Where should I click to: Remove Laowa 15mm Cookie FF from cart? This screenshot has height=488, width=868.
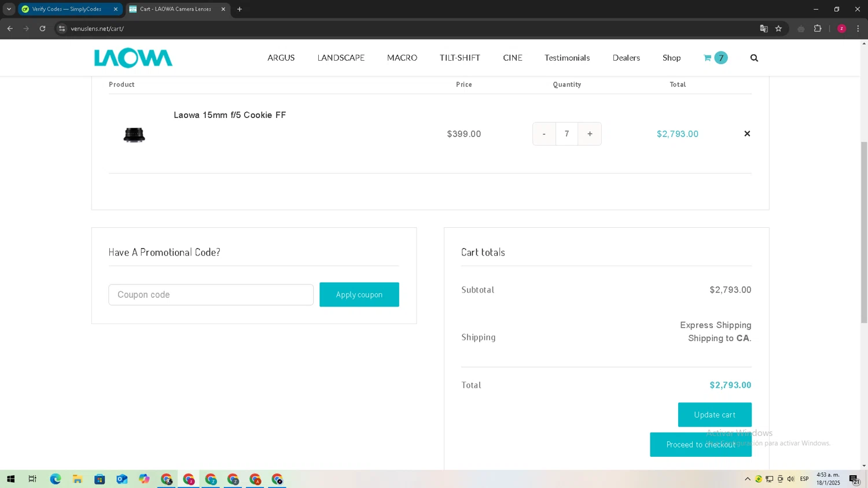pos(747,134)
